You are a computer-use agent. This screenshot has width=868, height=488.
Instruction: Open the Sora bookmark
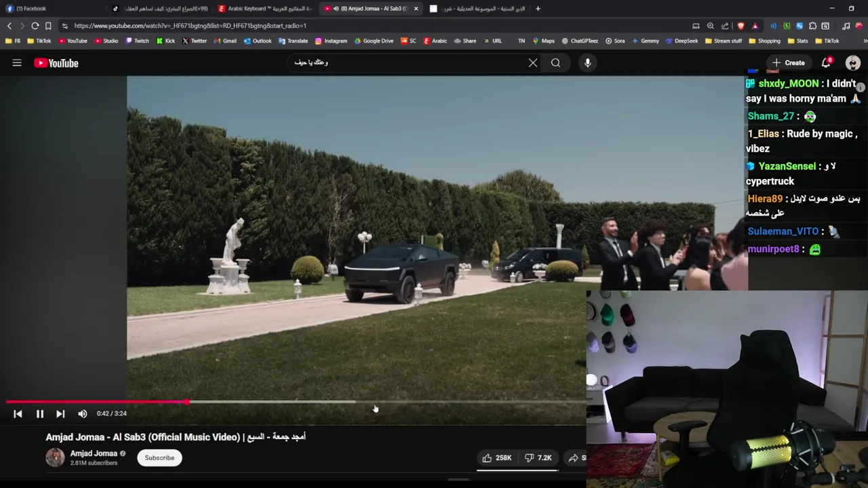coord(615,41)
